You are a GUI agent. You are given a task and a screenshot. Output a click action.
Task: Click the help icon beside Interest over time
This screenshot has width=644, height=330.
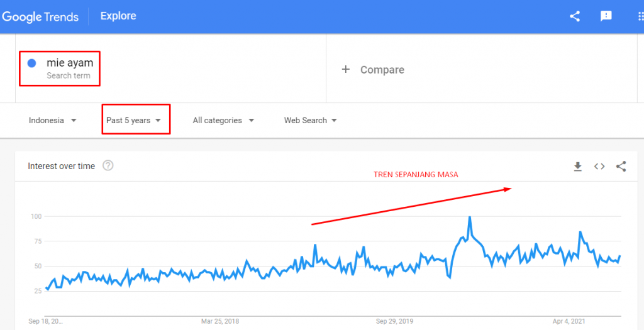(x=108, y=166)
